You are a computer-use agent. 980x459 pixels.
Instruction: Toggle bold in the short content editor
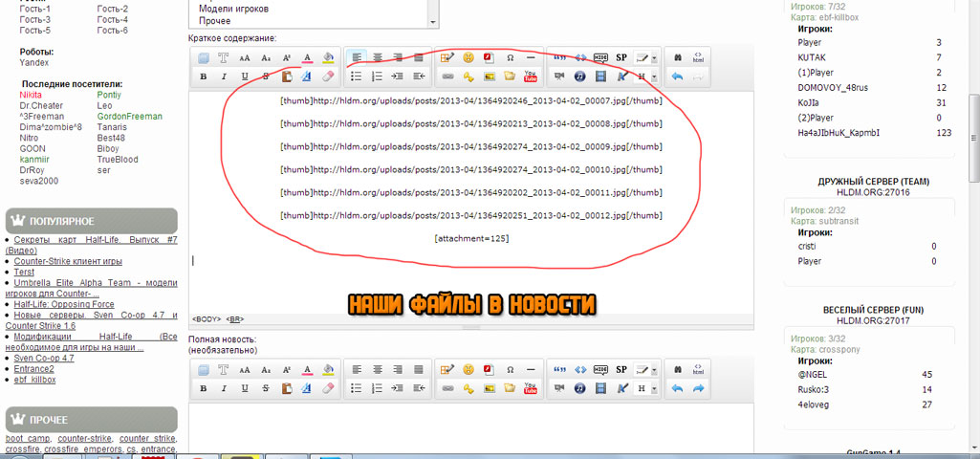[203, 76]
